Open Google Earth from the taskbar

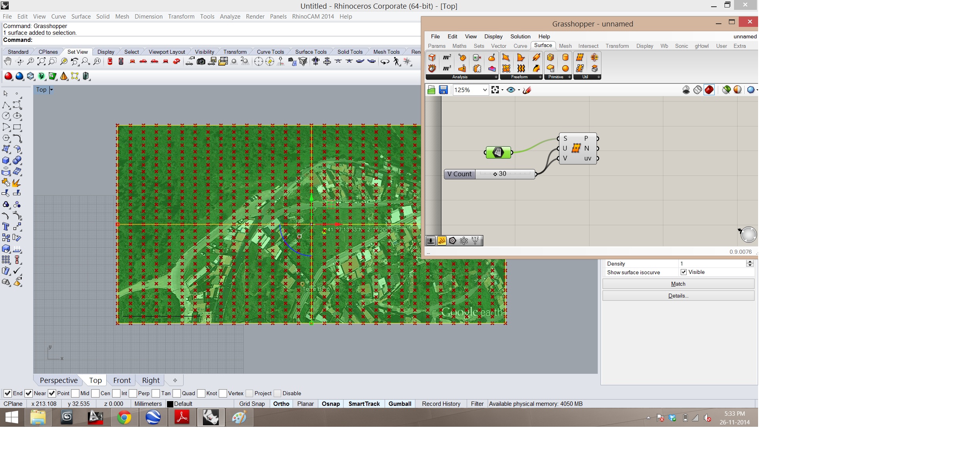[153, 417]
